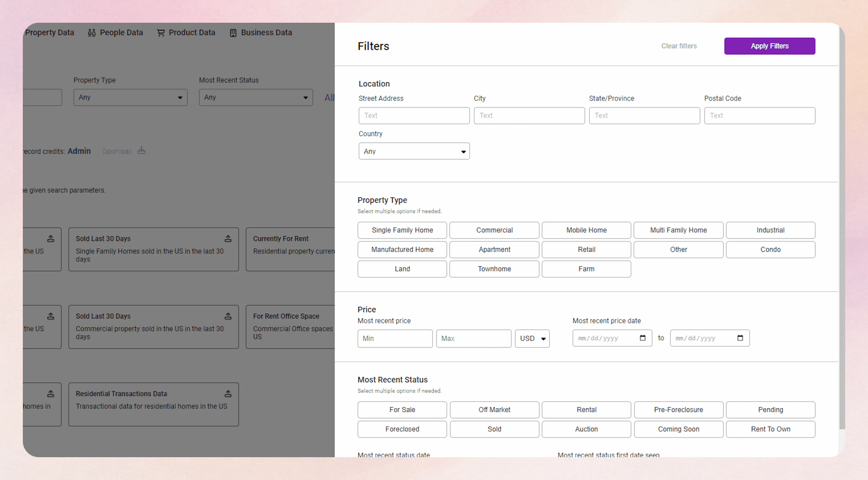This screenshot has height=480, width=868.
Task: Click the Apply Filters button
Action: tap(770, 46)
